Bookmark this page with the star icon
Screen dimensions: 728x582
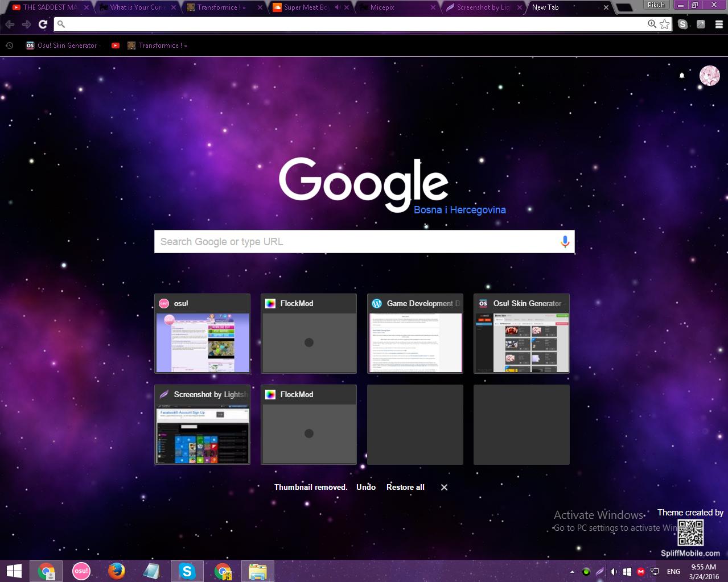(665, 24)
